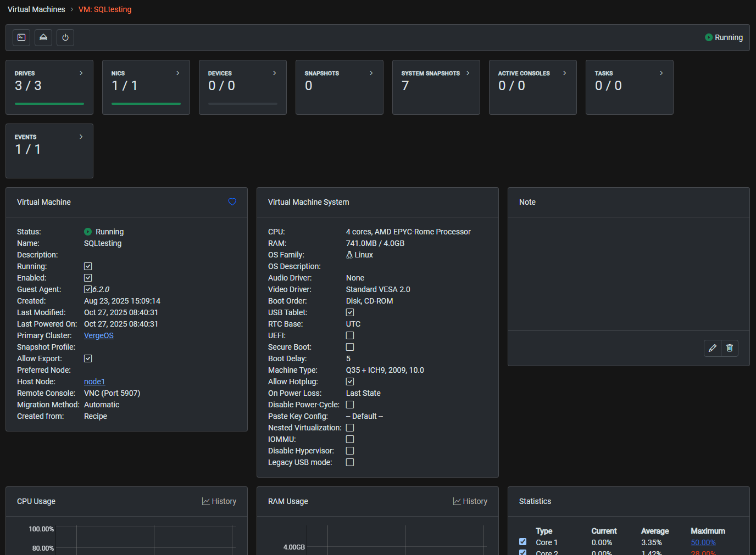This screenshot has width=756, height=555.
Task: Open the VM console icon in toolbar
Action: (x=21, y=37)
